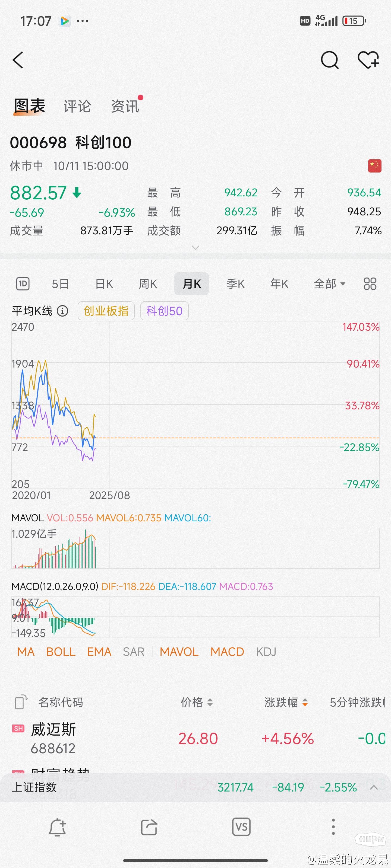This screenshot has width=391, height=868.
Task: Tap 000698 科创100 title
Action: [x=71, y=142]
